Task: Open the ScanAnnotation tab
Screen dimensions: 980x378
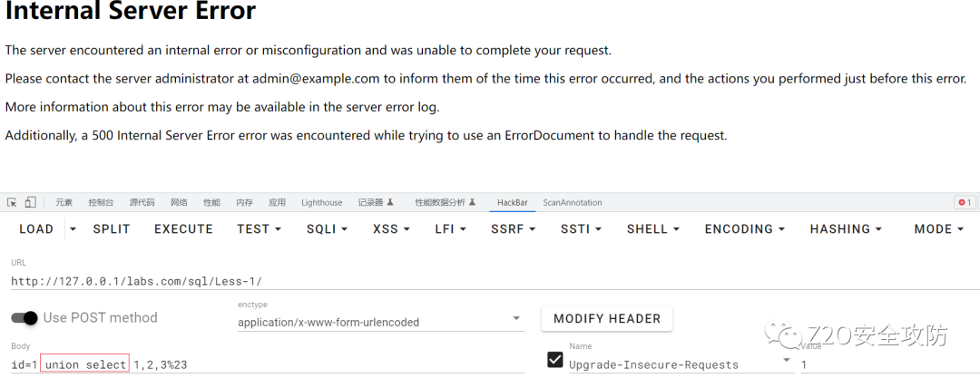Action: pyautogui.click(x=572, y=202)
